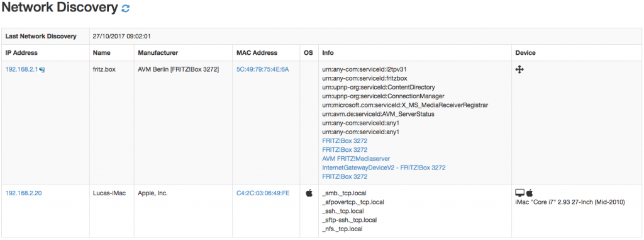
Task: Click the IP Address column header
Action: coord(21,53)
